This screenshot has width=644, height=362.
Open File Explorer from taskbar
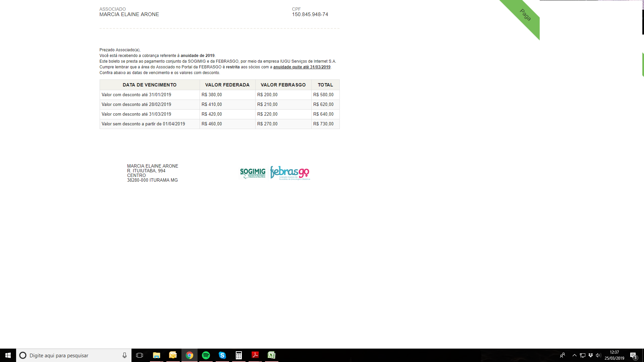click(156, 355)
